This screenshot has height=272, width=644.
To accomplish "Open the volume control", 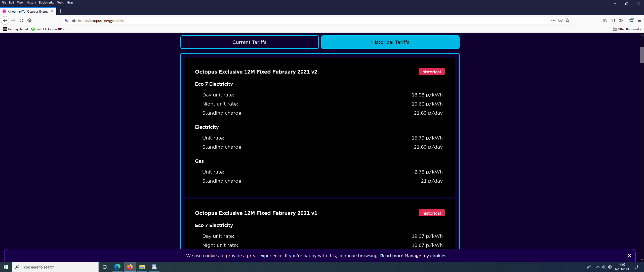I will (604, 267).
